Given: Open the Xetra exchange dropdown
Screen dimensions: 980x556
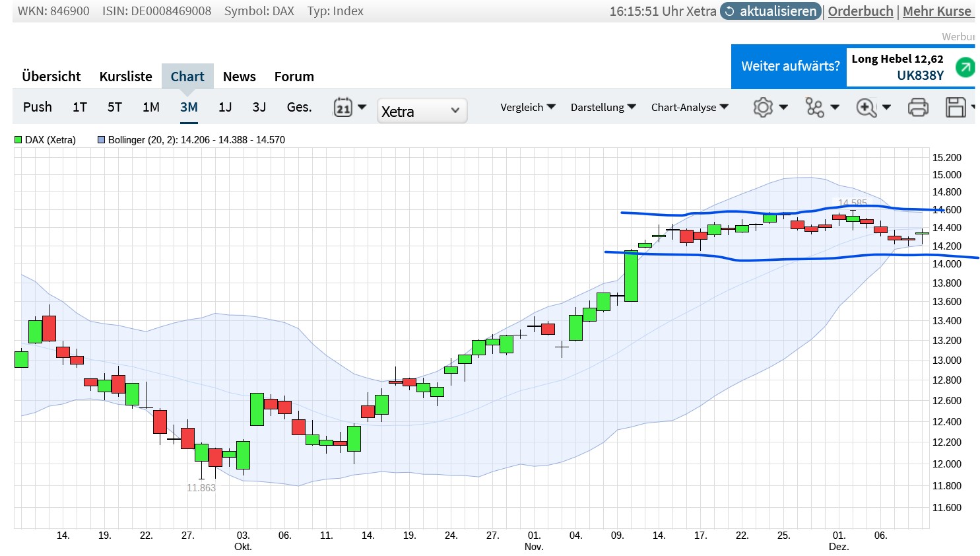Looking at the screenshot, I should [x=422, y=111].
